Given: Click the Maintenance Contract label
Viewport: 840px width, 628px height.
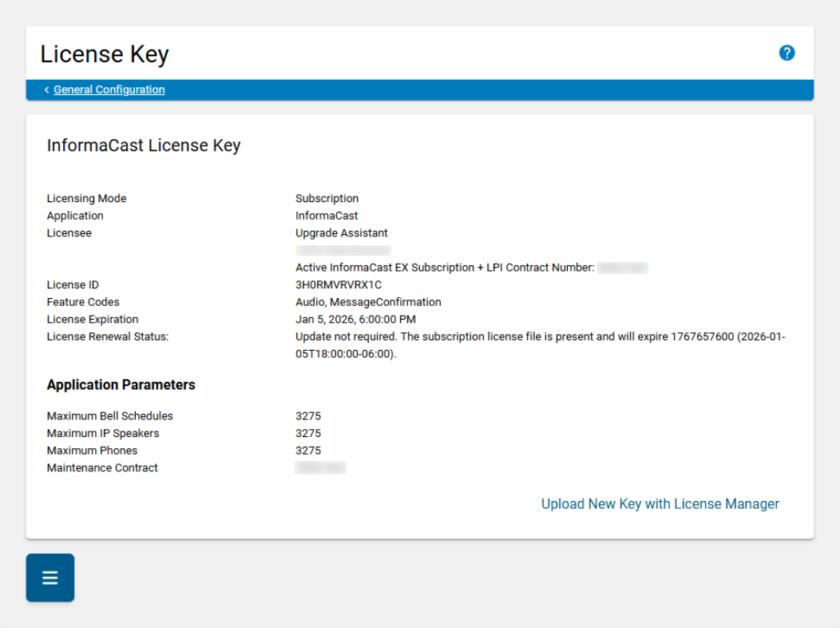Looking at the screenshot, I should tap(102, 467).
